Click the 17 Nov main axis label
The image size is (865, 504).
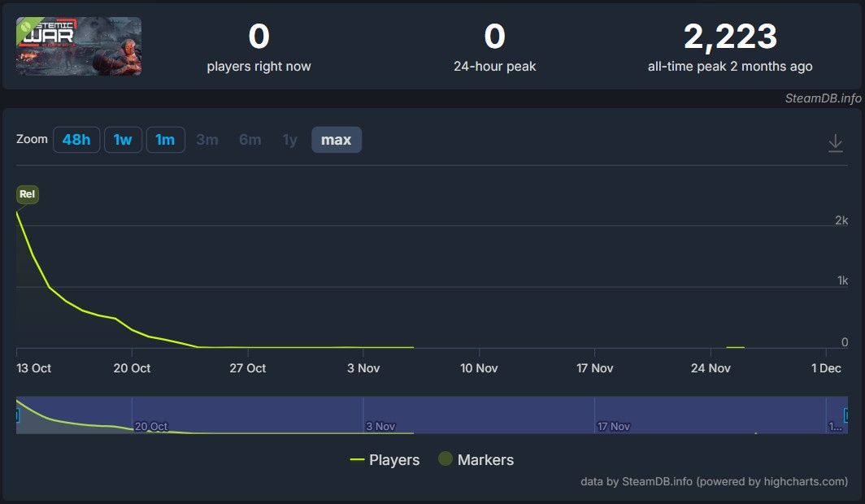595,367
